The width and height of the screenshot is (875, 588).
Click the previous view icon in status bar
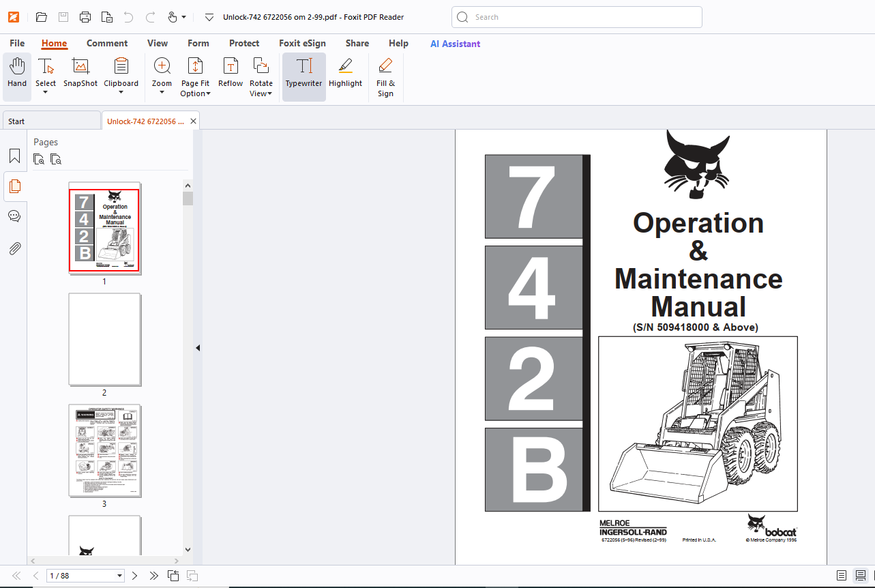(174, 576)
